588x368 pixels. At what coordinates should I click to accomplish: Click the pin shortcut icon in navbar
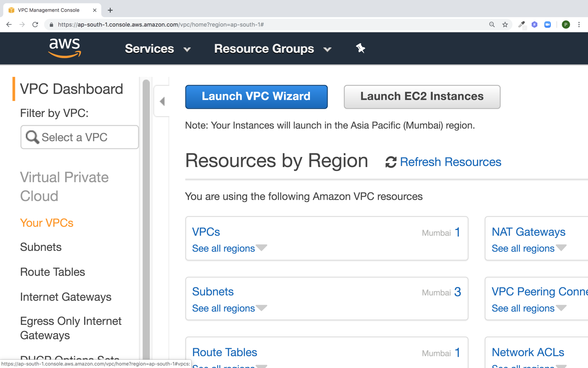360,48
